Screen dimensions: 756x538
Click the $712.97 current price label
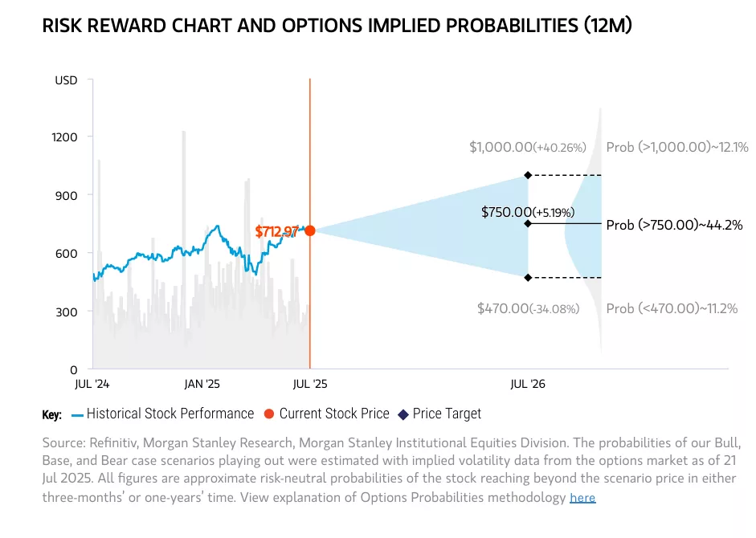(276, 232)
